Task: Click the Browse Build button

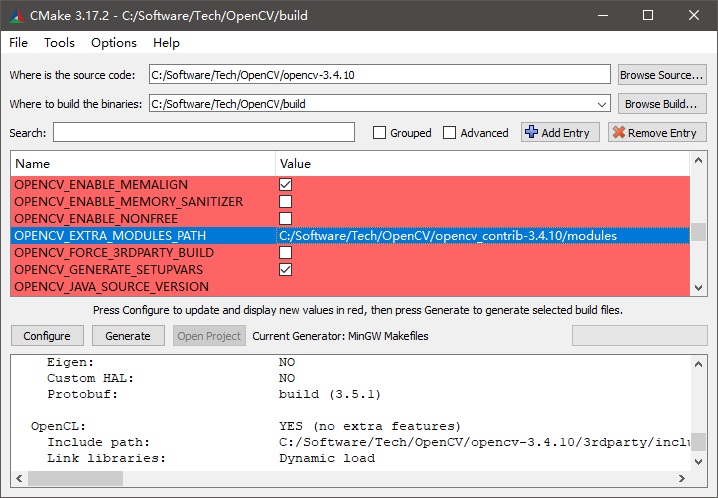Action: (662, 104)
